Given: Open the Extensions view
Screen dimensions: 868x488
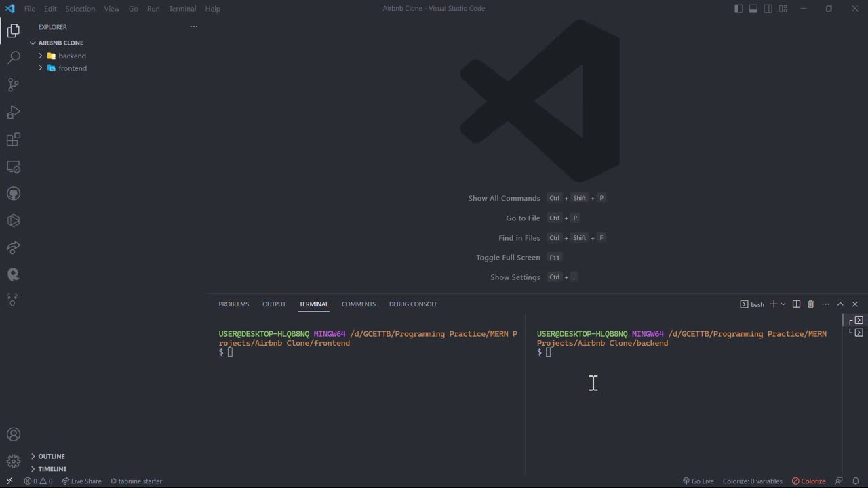Looking at the screenshot, I should tap(14, 140).
